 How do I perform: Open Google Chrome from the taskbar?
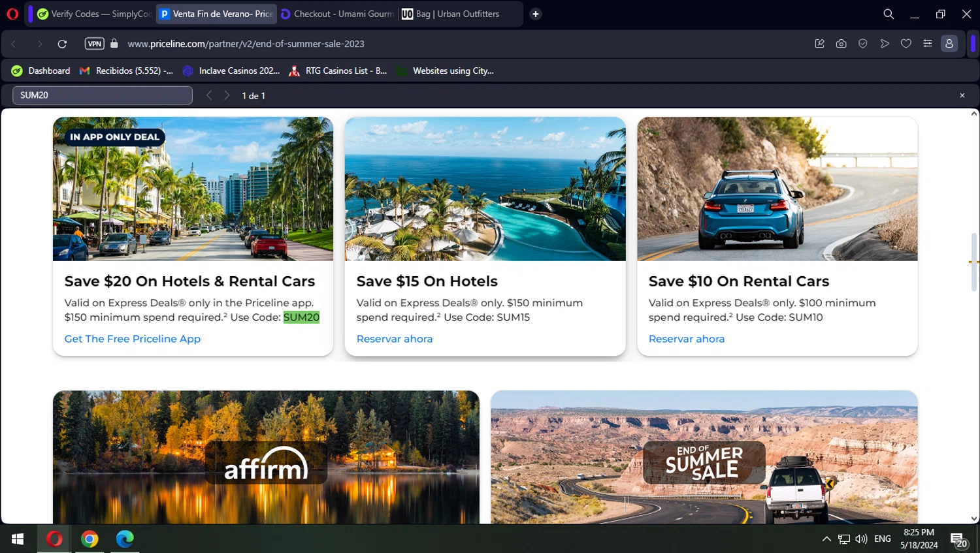coord(90,539)
